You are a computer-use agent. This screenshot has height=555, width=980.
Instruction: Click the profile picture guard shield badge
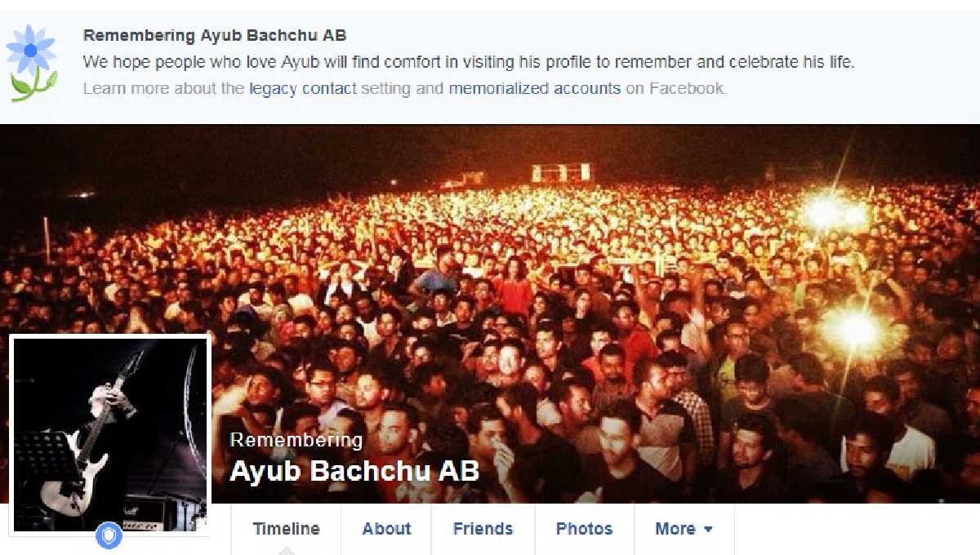coord(109,536)
